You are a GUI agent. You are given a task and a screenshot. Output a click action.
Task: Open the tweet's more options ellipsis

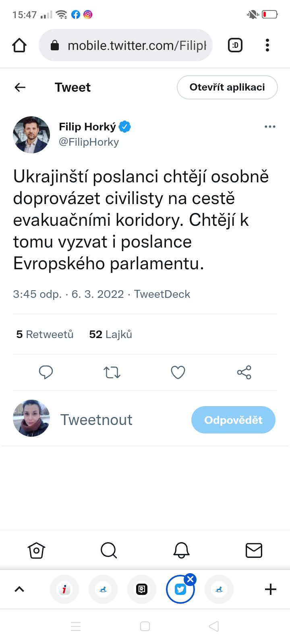tap(270, 127)
